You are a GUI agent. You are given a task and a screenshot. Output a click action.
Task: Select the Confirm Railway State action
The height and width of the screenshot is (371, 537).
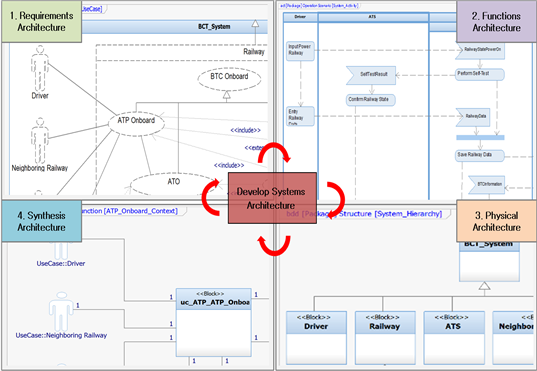point(371,100)
